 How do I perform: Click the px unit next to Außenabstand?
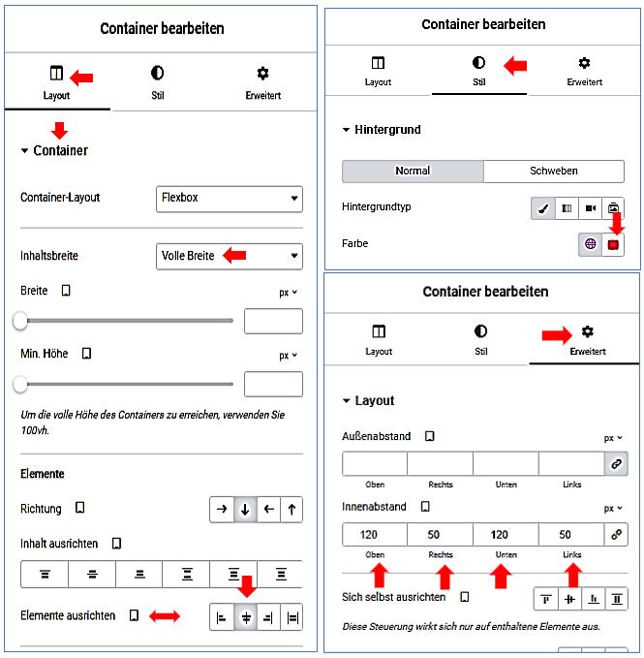click(612, 438)
